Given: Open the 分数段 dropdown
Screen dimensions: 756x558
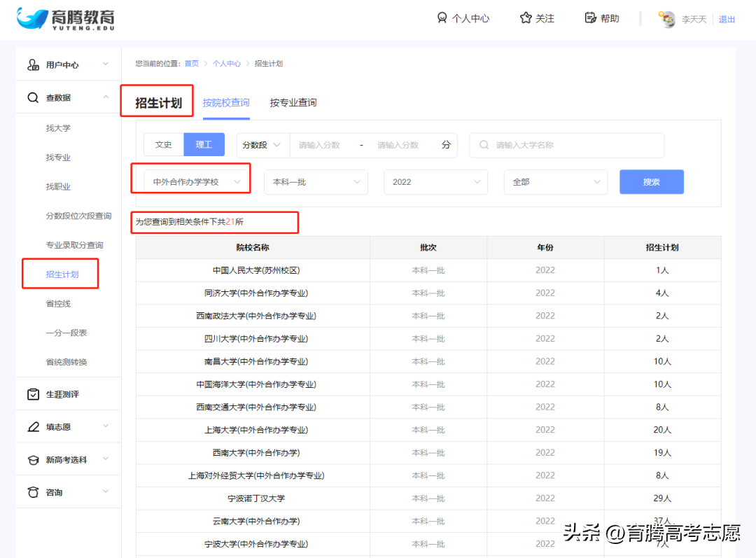Looking at the screenshot, I should point(262,144).
